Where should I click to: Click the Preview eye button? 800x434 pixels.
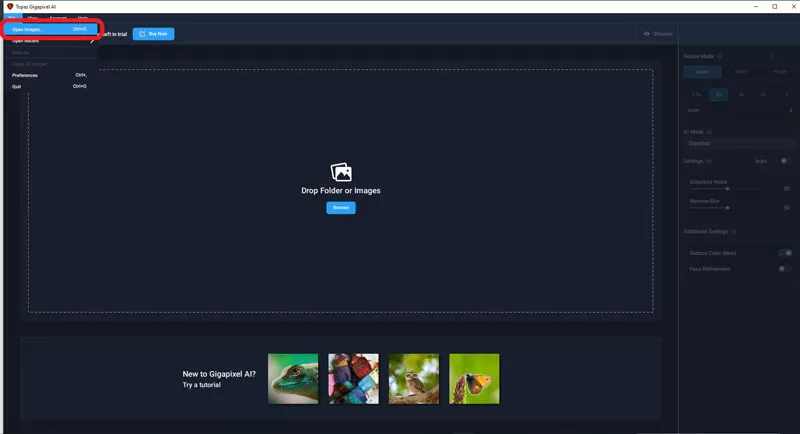(x=658, y=34)
